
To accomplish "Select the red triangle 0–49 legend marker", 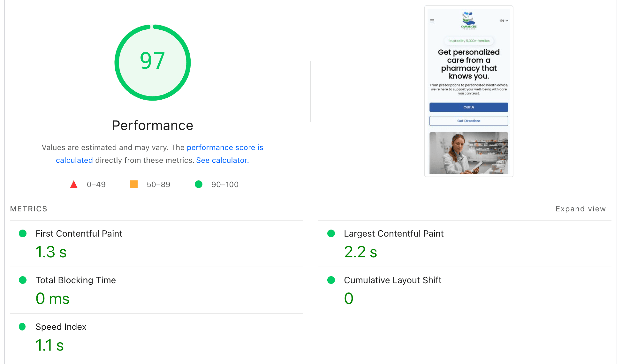I will pos(74,184).
